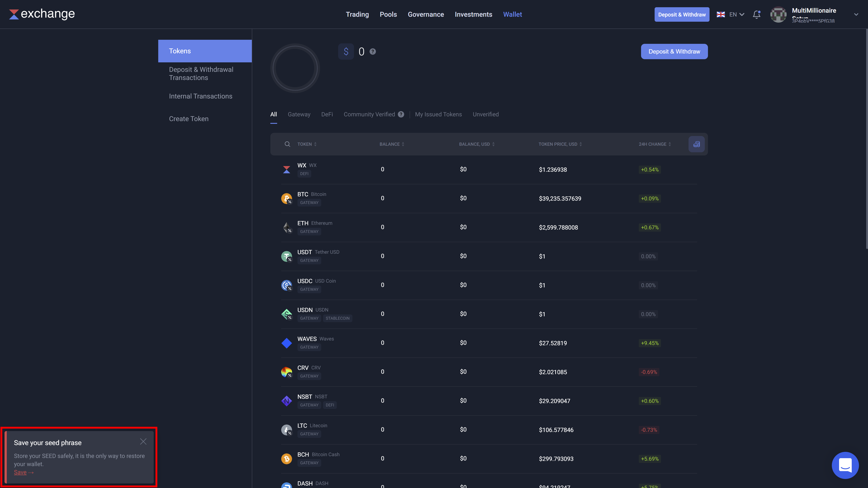Image resolution: width=868 pixels, height=488 pixels.
Task: Click the UK flag language icon
Action: tap(721, 14)
